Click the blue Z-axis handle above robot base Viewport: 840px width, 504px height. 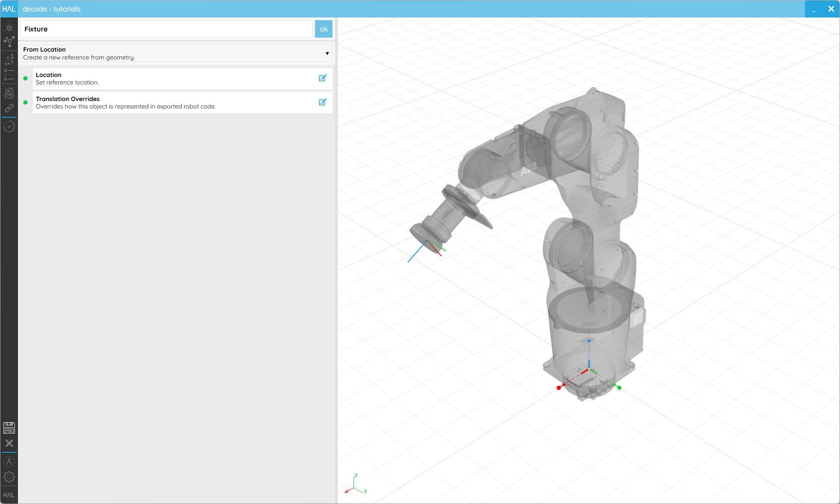pos(589,341)
